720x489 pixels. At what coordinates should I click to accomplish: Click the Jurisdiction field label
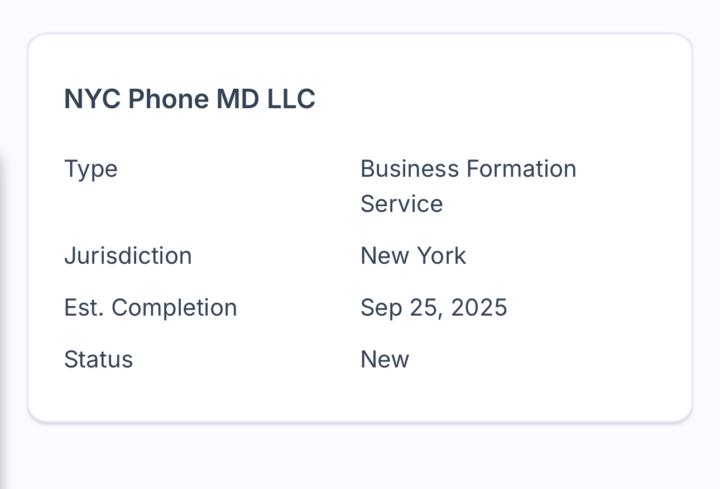pos(128,256)
